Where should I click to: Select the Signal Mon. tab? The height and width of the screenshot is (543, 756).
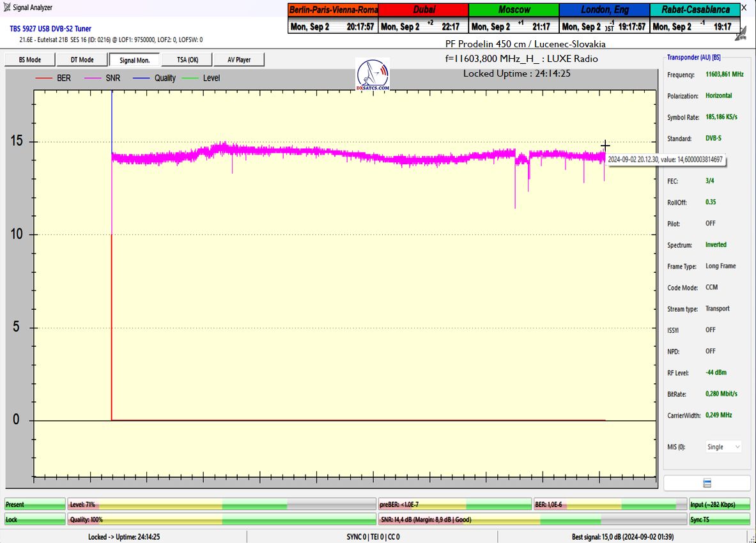tap(134, 60)
